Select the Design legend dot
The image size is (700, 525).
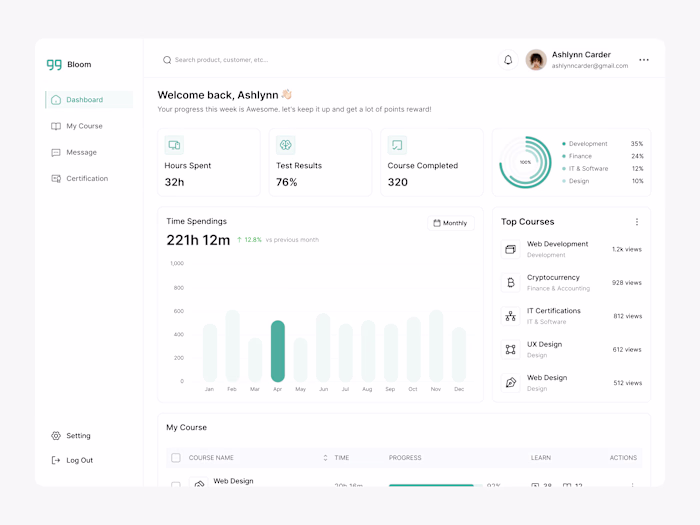pyautogui.click(x=564, y=181)
